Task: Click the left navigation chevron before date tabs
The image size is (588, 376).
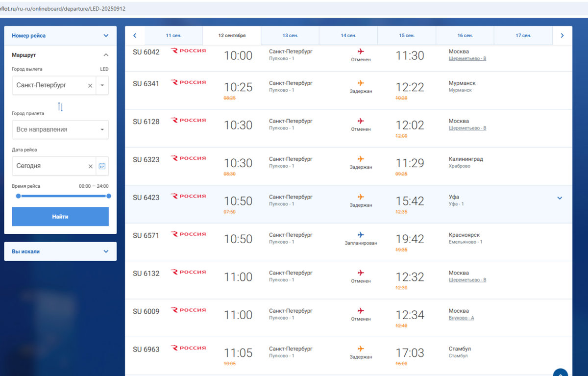Action: [x=135, y=35]
